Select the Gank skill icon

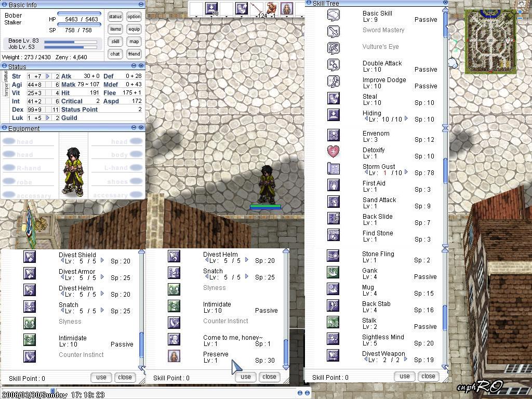[x=333, y=272]
